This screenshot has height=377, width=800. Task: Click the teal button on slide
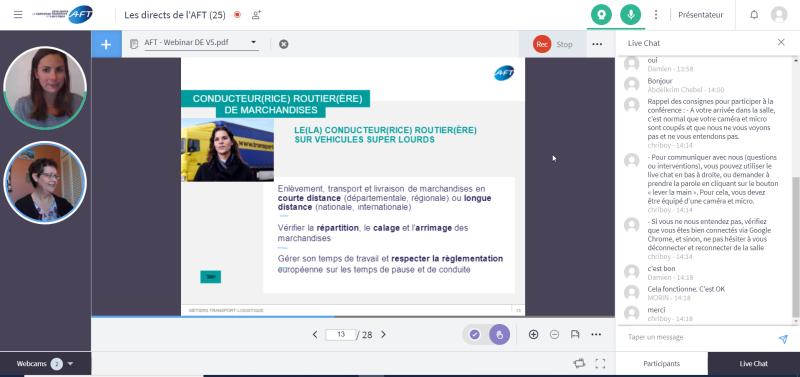click(x=210, y=277)
